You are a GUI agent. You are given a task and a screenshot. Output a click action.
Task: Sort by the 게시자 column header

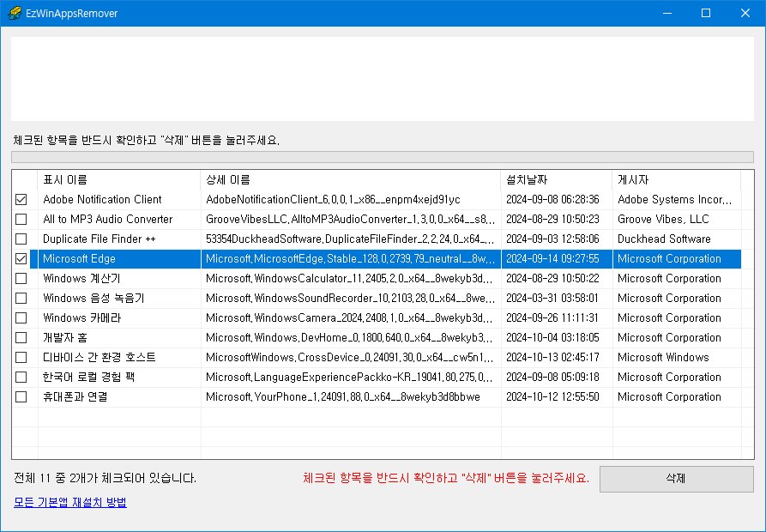pyautogui.click(x=677, y=180)
